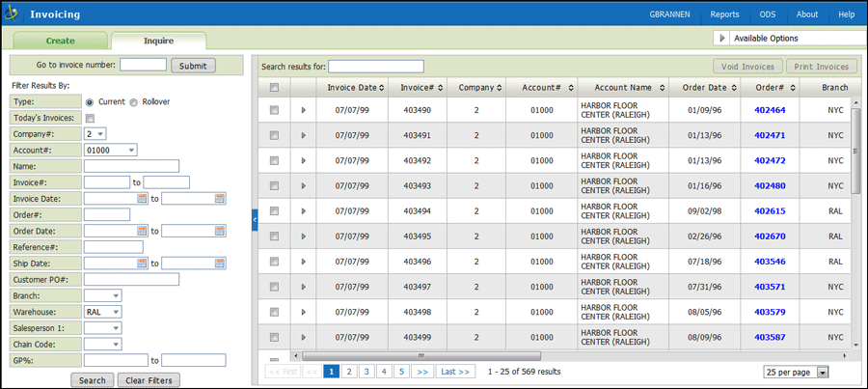The image size is (868, 389).
Task: Open order number 402464 link
Action: click(769, 110)
